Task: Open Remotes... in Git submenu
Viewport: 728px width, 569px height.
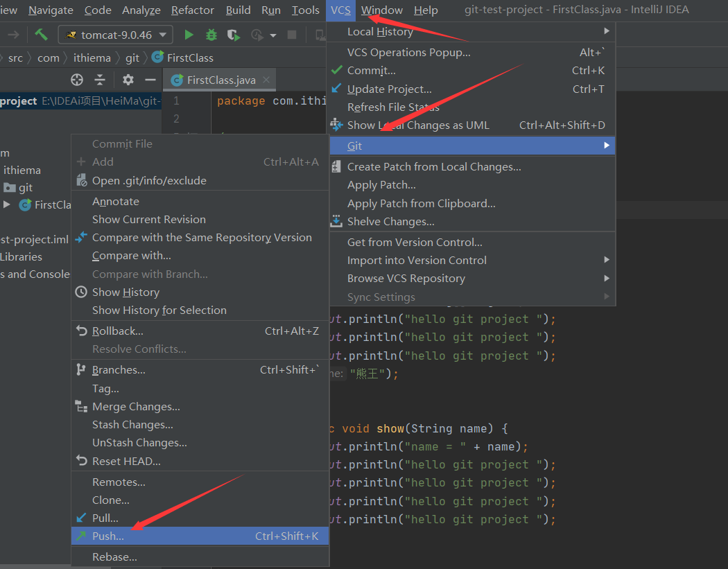Action: (200, 482)
